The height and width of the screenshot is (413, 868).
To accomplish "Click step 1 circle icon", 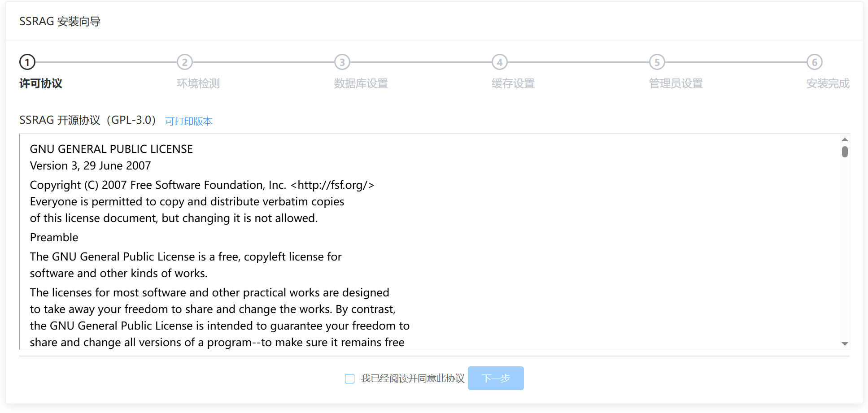I will pos(27,62).
